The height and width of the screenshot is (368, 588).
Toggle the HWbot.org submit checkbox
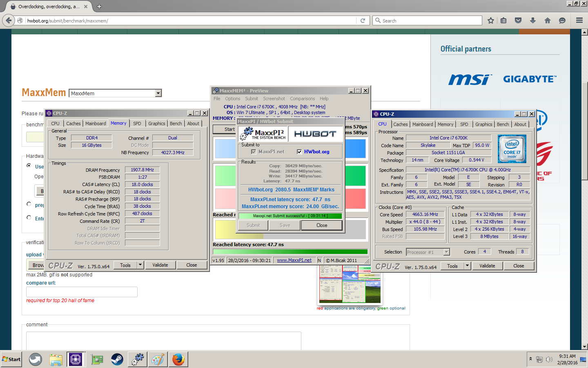299,152
